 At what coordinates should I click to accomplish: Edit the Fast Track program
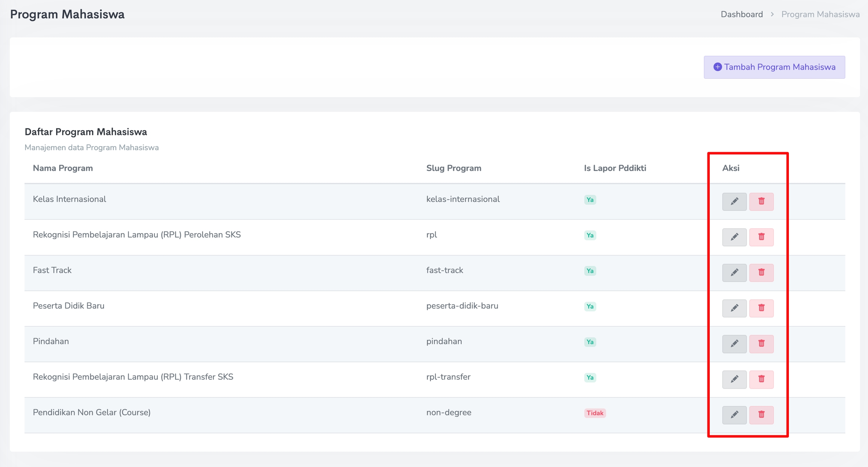pyautogui.click(x=734, y=273)
